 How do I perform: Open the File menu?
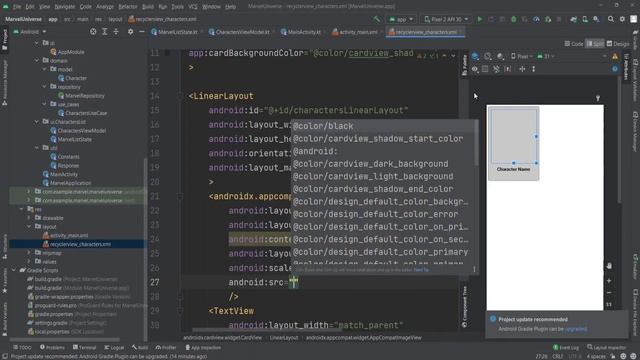17,7
